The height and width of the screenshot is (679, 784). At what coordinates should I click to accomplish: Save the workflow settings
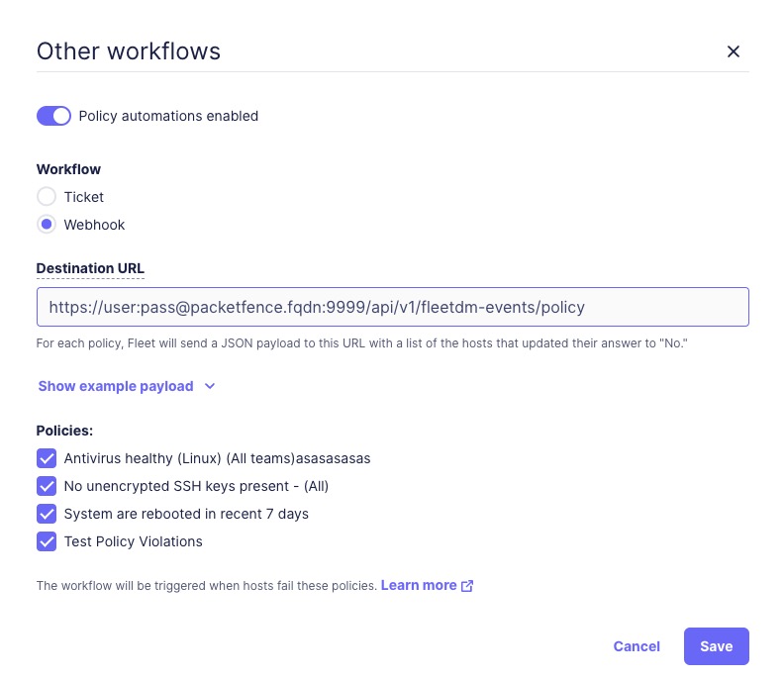click(x=716, y=646)
